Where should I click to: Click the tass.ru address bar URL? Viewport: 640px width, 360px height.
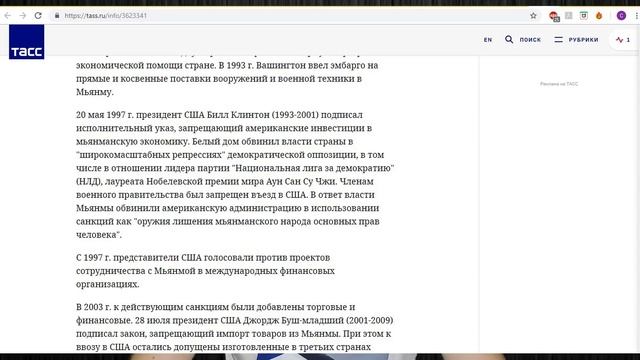tap(105, 16)
